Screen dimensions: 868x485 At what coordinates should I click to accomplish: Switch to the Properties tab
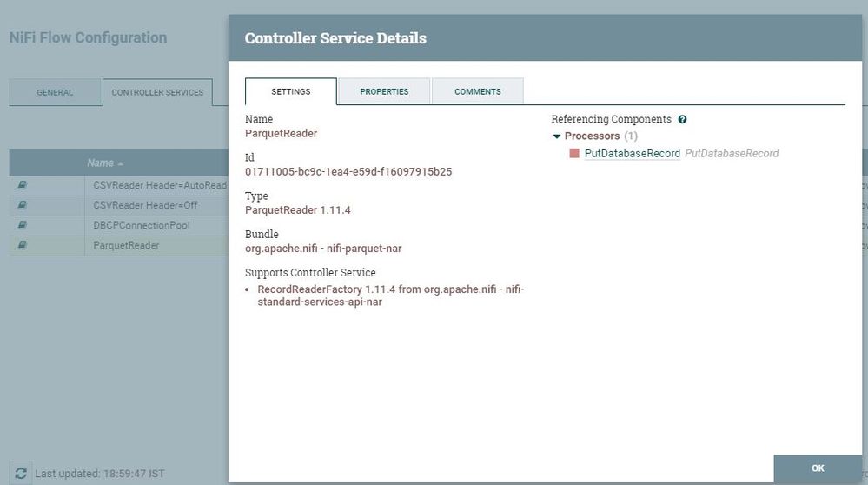pos(384,91)
